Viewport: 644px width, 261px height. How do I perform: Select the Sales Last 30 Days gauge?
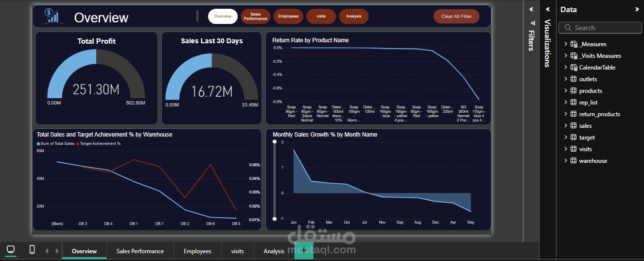(212, 78)
